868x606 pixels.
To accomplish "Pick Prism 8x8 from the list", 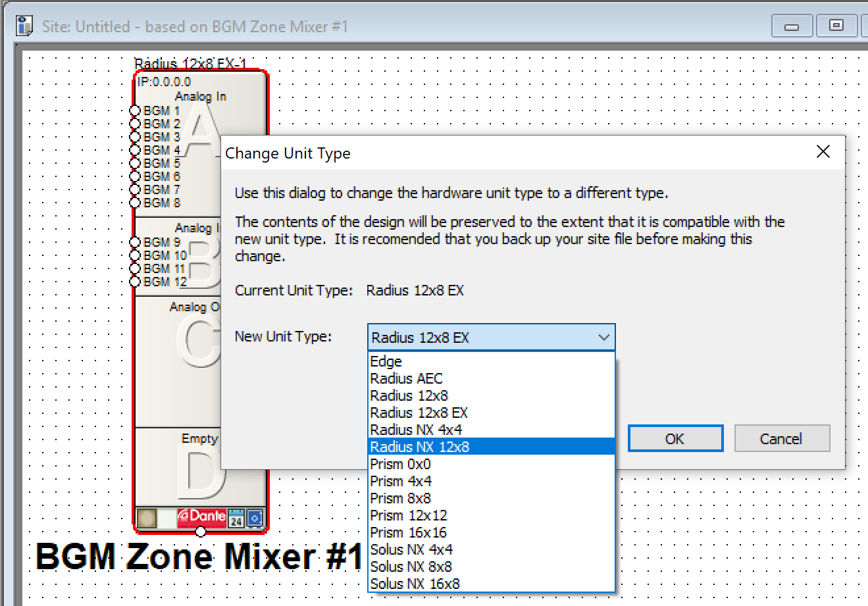I will click(491, 498).
